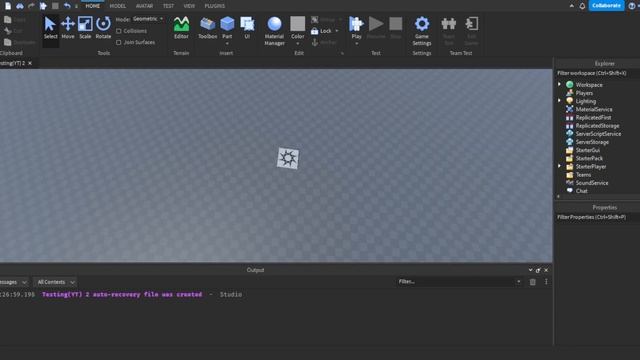This screenshot has width=640, height=360.
Task: Switch to the HOME ribbon tab
Action: pyautogui.click(x=93, y=6)
